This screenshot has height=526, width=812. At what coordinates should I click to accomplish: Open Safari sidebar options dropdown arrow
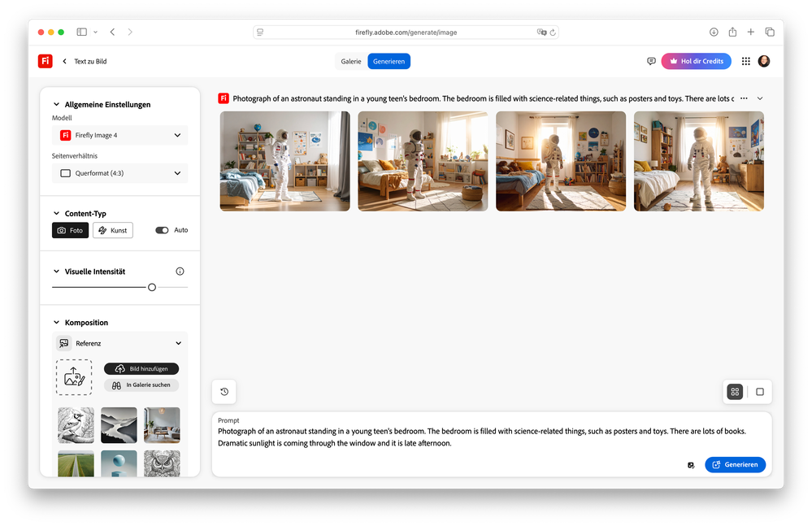95,32
